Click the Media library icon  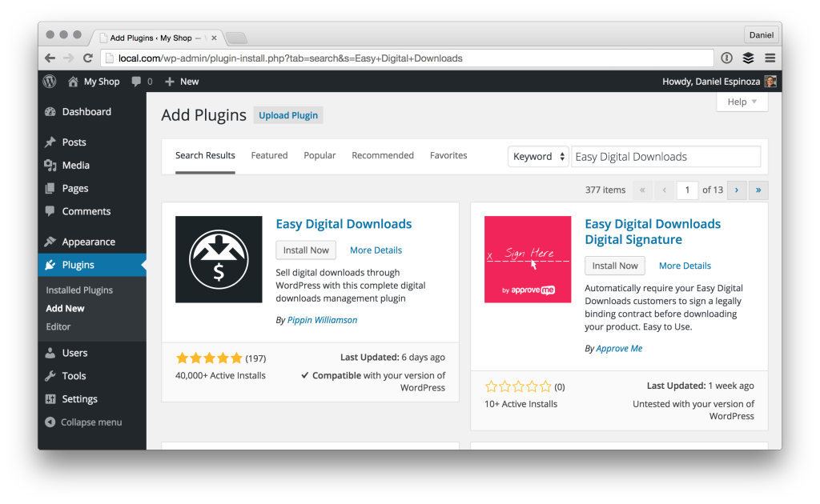(50, 165)
